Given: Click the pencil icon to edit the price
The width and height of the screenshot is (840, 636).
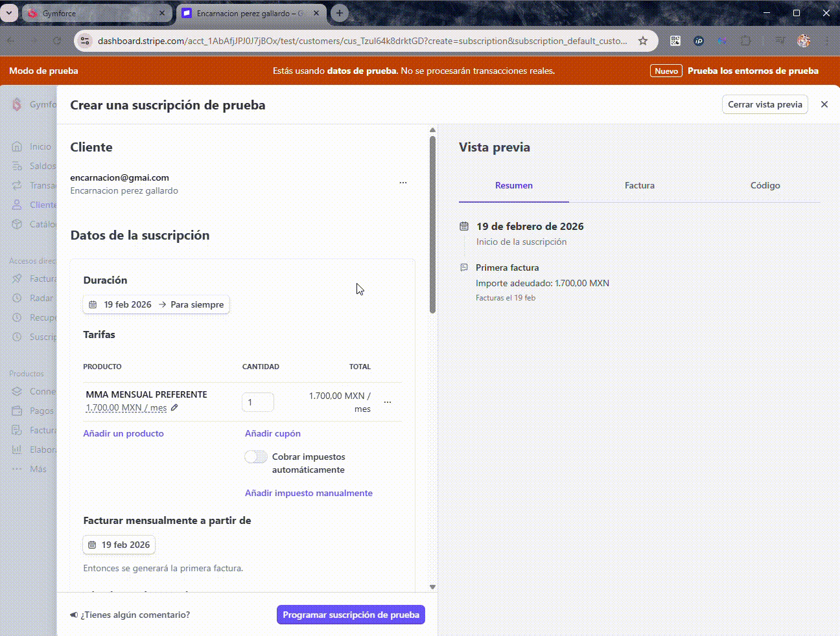Looking at the screenshot, I should click(174, 407).
